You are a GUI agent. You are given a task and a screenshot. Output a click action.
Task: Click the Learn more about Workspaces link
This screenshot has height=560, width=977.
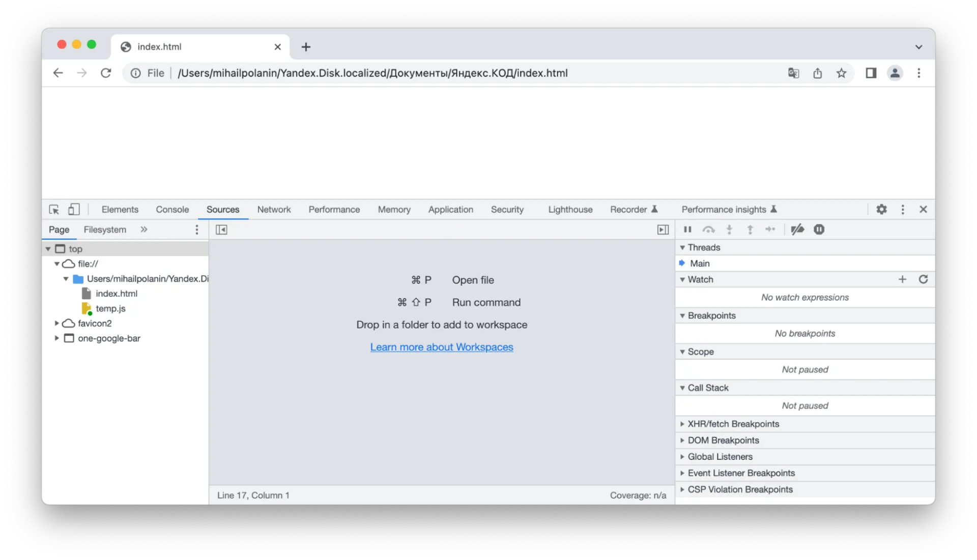pos(442,347)
